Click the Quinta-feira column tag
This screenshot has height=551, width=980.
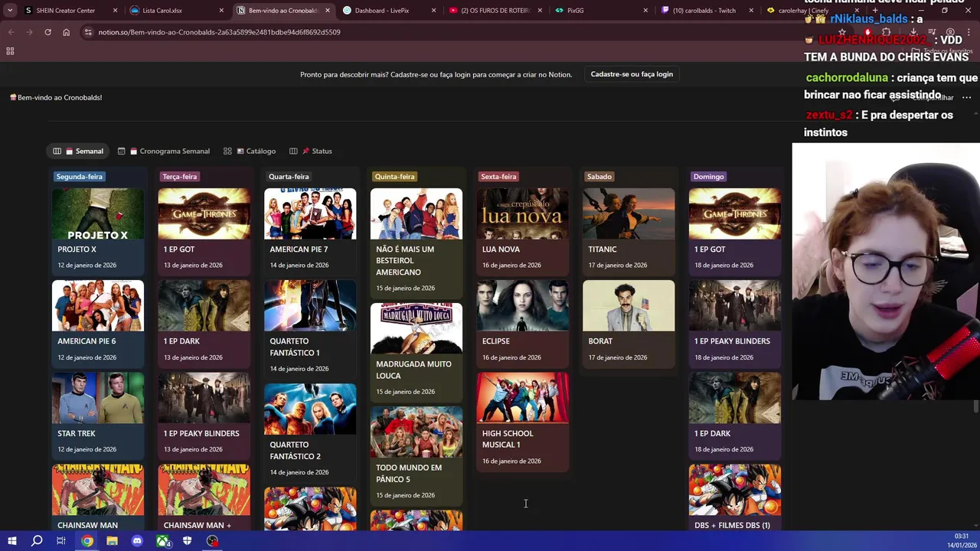(x=394, y=177)
